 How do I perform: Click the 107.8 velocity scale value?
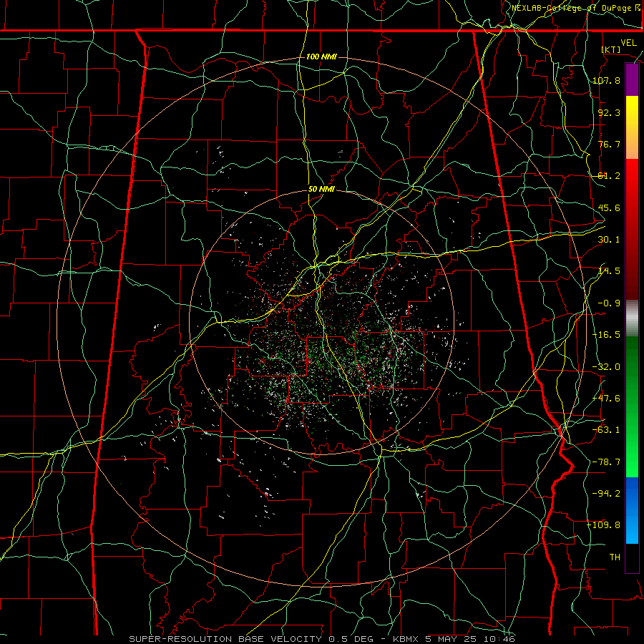click(x=606, y=80)
